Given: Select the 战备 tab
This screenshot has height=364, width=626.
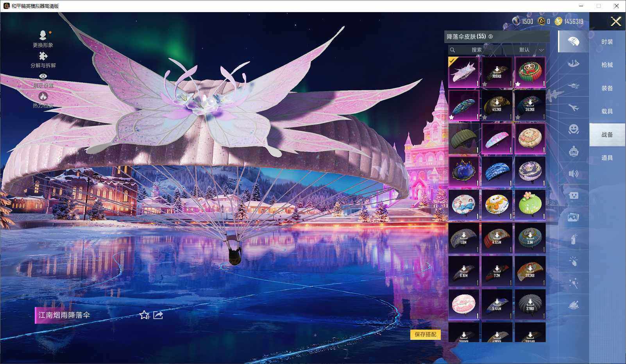Looking at the screenshot, I should (607, 135).
